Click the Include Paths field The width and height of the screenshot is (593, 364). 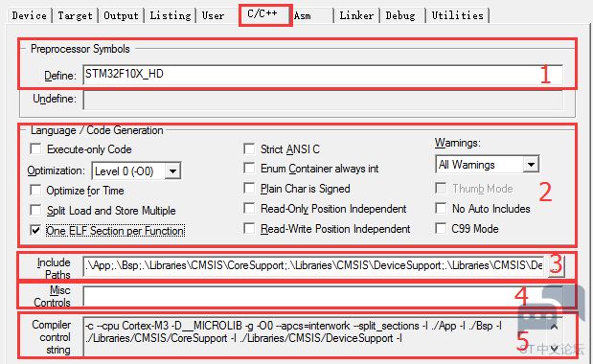(x=313, y=265)
